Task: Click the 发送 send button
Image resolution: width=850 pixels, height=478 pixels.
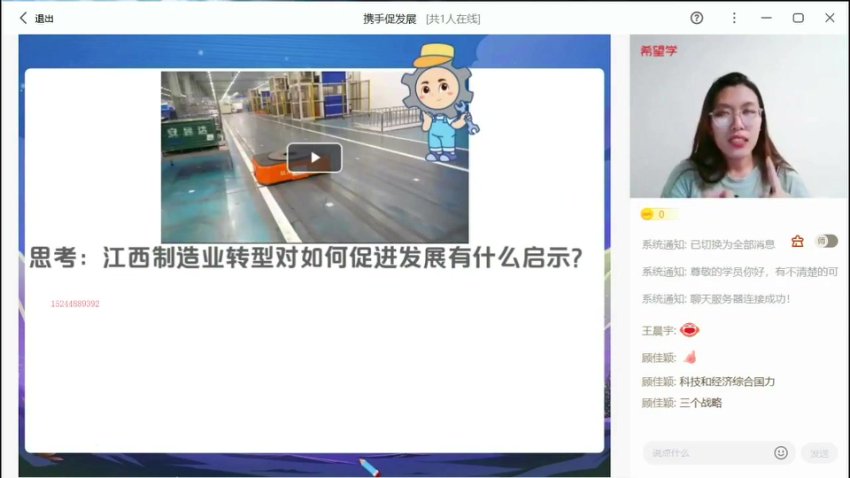Action: 819,453
